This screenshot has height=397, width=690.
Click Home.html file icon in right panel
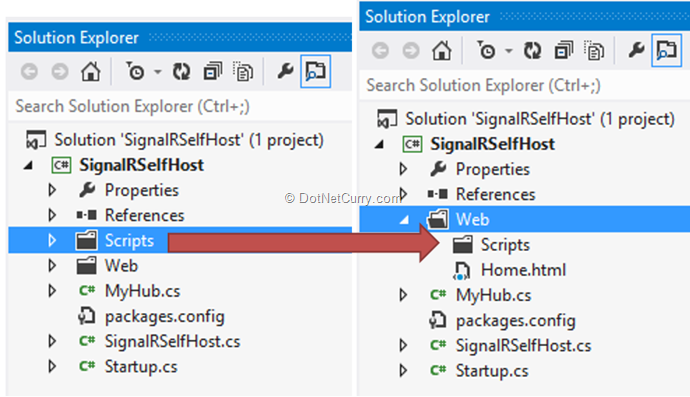(x=462, y=270)
